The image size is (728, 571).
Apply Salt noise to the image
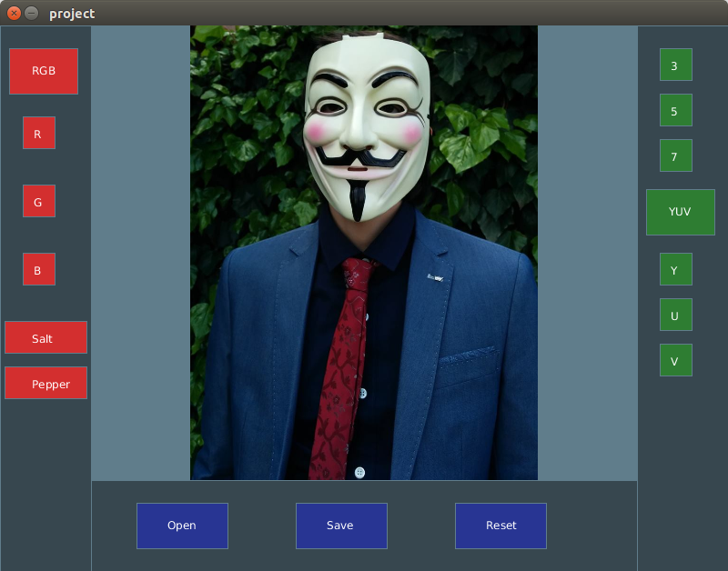(46, 337)
